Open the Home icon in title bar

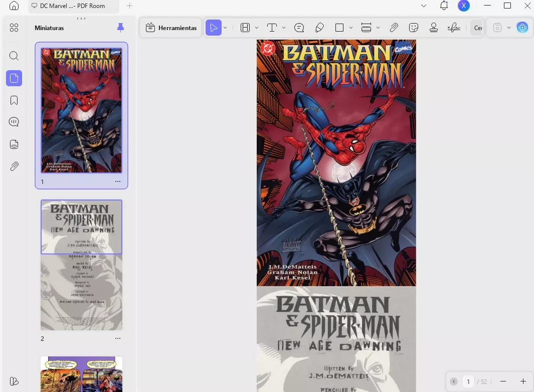pos(14,6)
